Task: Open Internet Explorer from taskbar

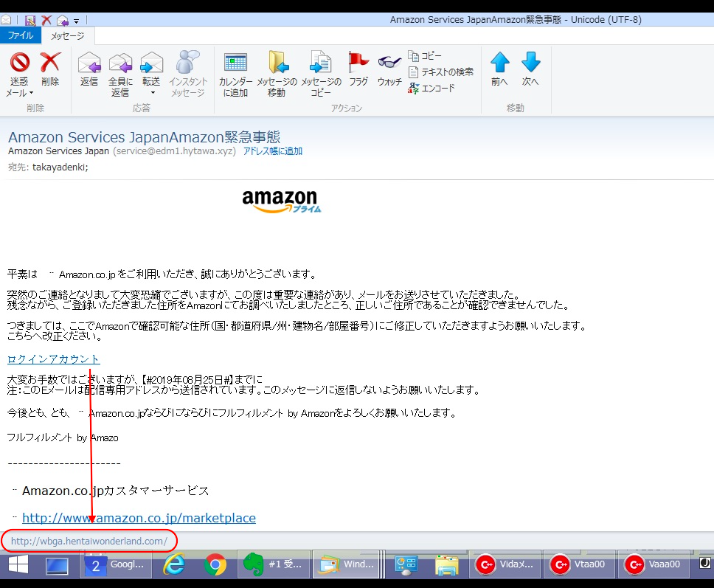Action: (174, 565)
